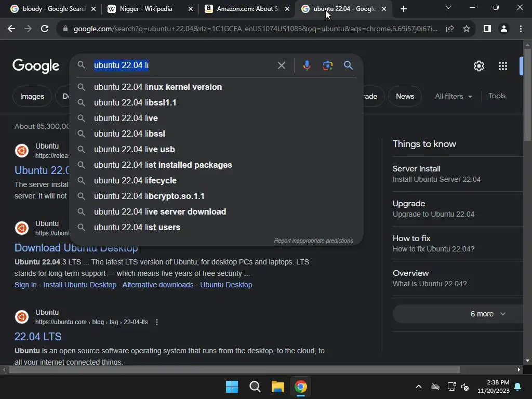The height and width of the screenshot is (399, 532).
Task: Open the Google homepage logo
Action: pos(36,66)
